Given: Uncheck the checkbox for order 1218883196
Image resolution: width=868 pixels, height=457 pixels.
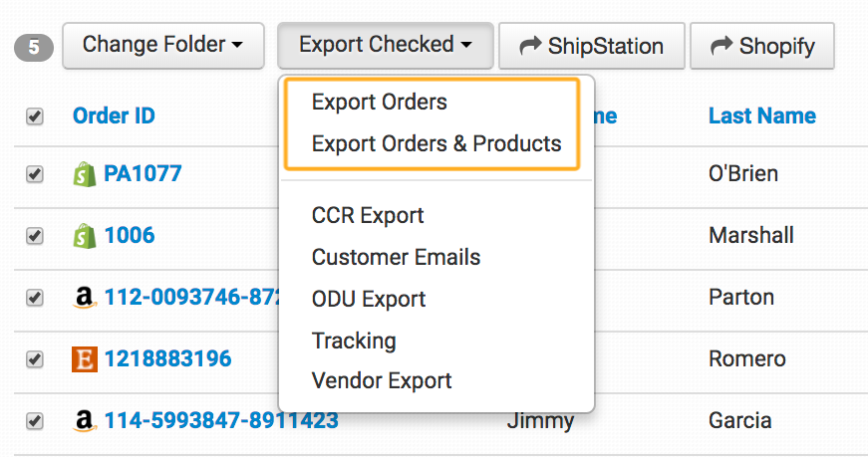Looking at the screenshot, I should [x=35, y=359].
